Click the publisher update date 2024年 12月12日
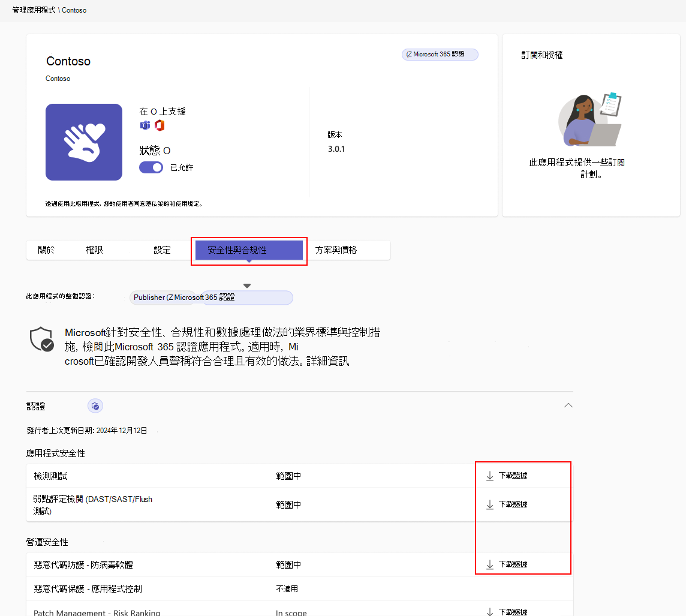 tap(122, 431)
